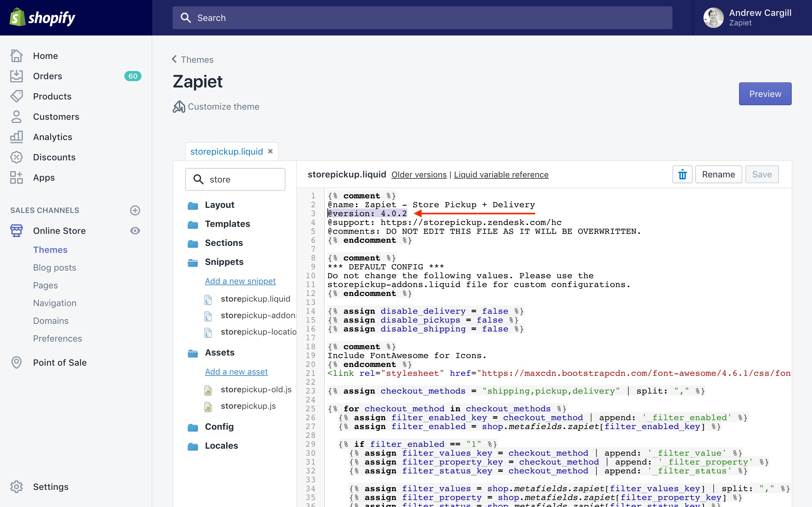The width and height of the screenshot is (812, 507).
Task: Open Older versions link
Action: click(x=419, y=175)
